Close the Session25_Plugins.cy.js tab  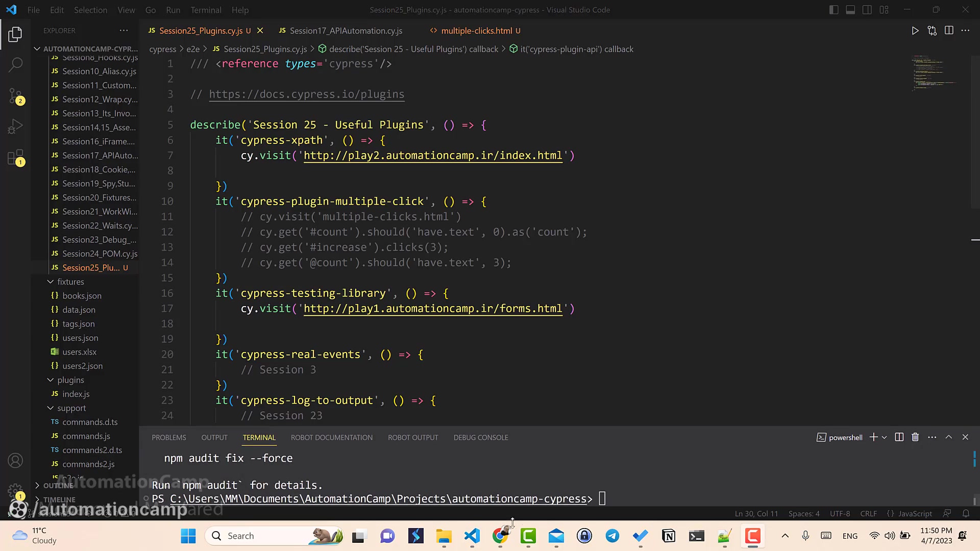pyautogui.click(x=260, y=31)
